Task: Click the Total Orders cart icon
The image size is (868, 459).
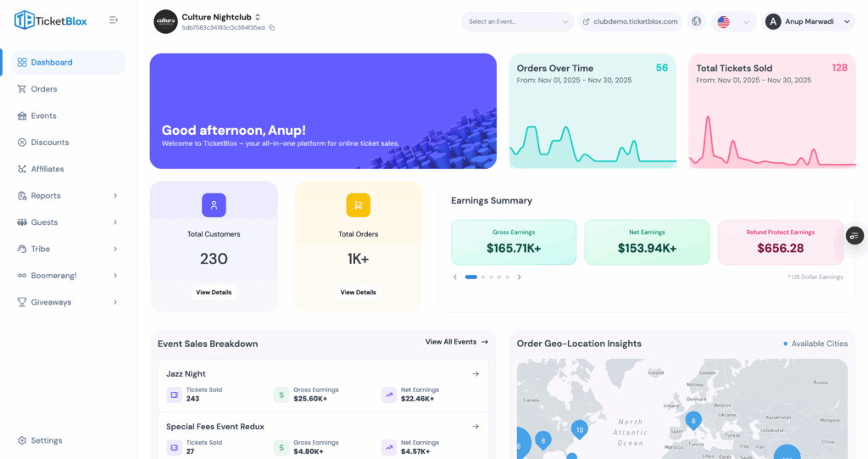Action: tap(359, 205)
